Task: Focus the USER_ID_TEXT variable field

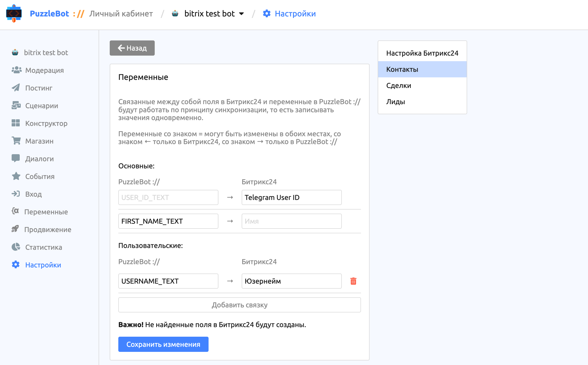Action: tap(168, 197)
